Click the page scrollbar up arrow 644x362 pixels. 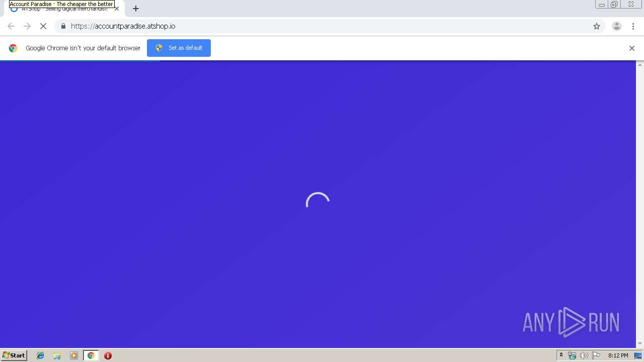point(640,64)
